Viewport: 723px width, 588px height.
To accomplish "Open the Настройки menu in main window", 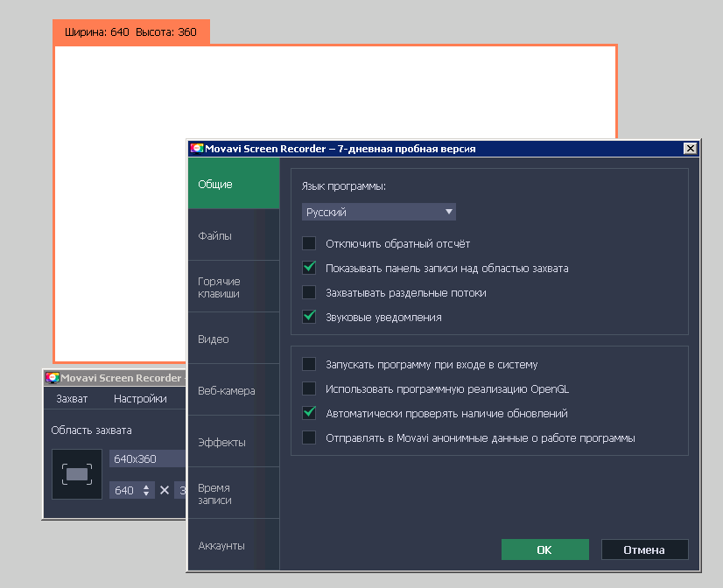I will [x=140, y=399].
